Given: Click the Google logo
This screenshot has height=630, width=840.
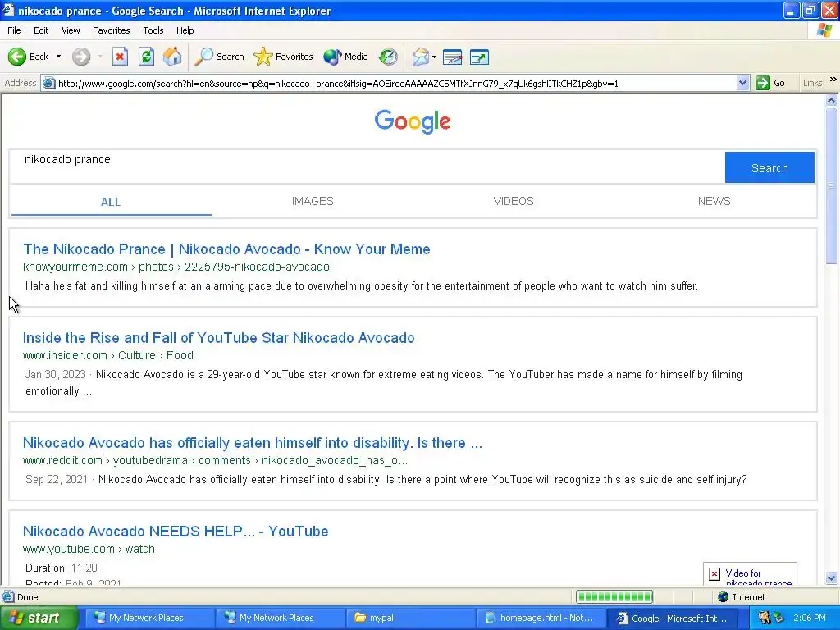Looking at the screenshot, I should point(413,121).
